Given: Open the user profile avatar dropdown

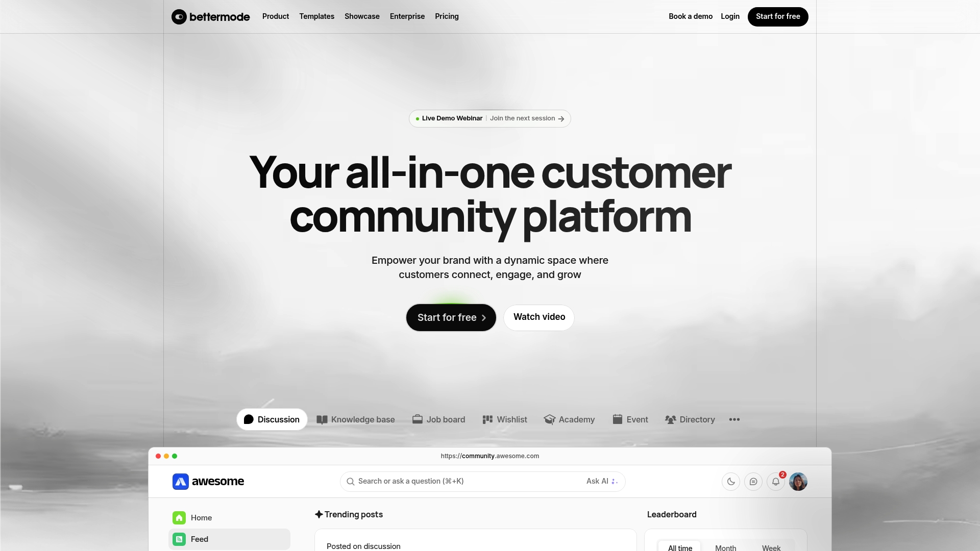Looking at the screenshot, I should coord(798,481).
